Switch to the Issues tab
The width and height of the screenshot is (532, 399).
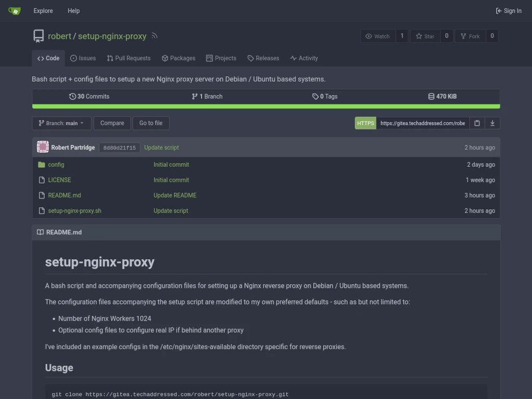click(x=83, y=58)
